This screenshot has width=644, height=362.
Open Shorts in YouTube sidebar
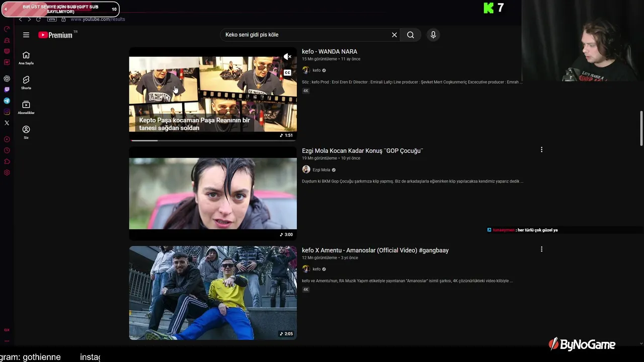[x=26, y=82]
